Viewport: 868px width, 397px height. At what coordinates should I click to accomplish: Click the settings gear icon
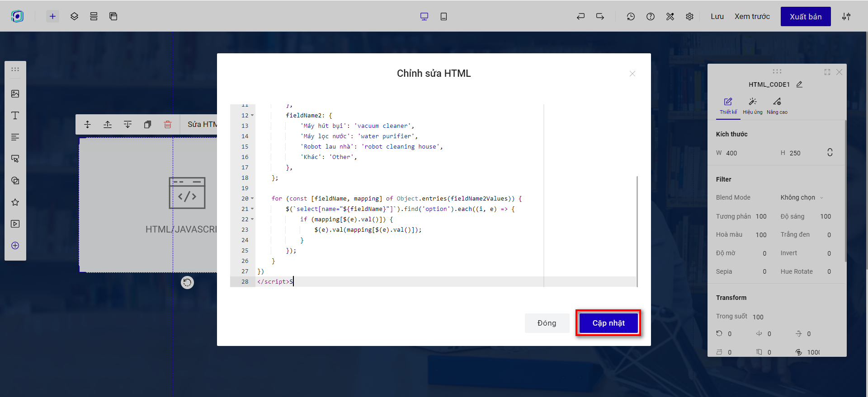click(x=689, y=17)
